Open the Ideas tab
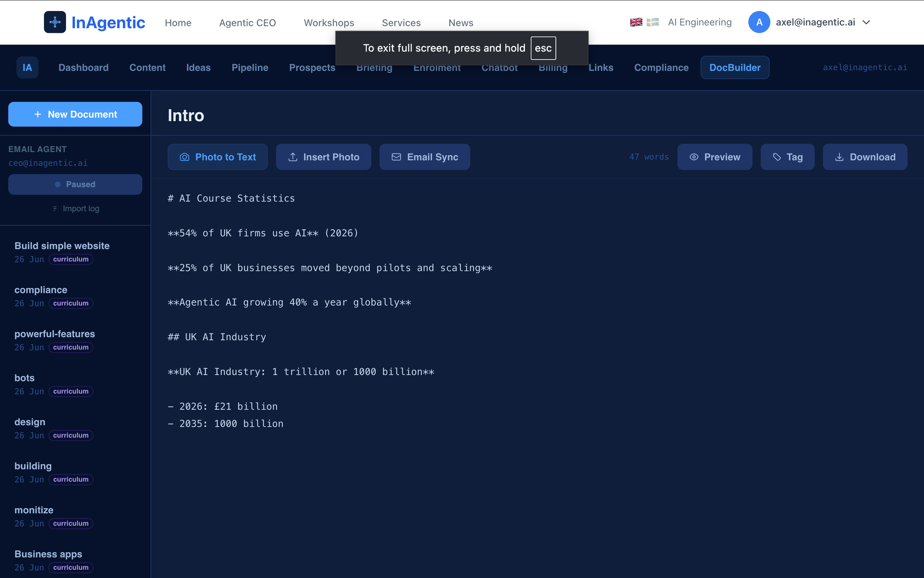This screenshot has width=924, height=578. tap(198, 68)
